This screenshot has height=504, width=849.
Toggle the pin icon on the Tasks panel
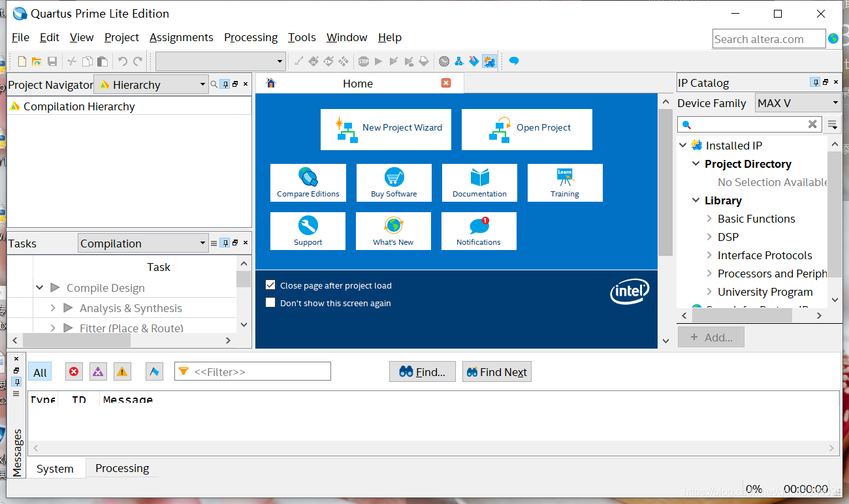(225, 243)
